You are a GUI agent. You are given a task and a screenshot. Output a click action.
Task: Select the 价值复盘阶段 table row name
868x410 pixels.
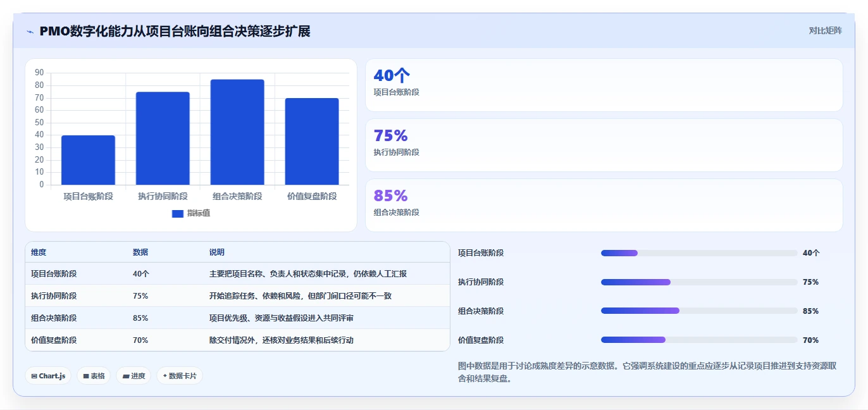point(54,340)
